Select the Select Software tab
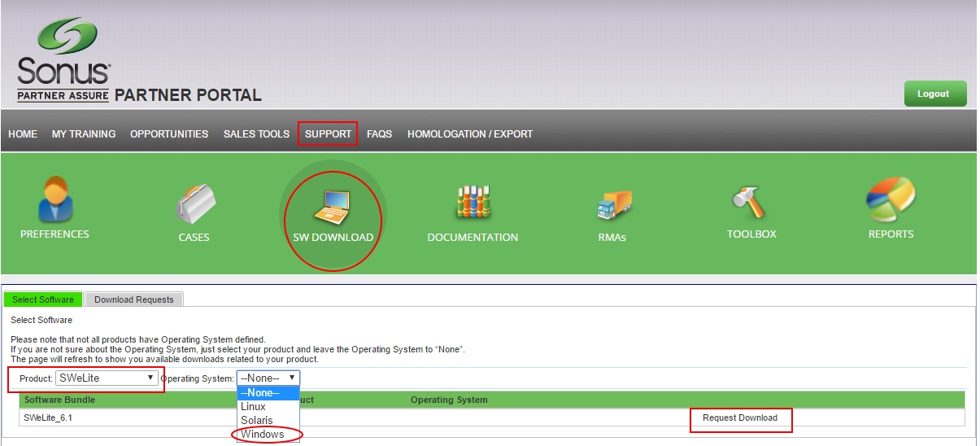The height and width of the screenshot is (446, 980). coord(43,300)
